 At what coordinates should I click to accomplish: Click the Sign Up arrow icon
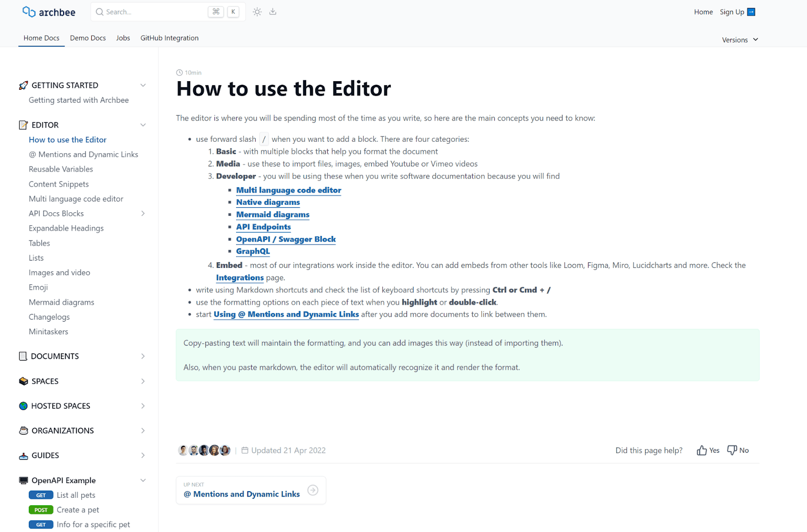tap(751, 12)
